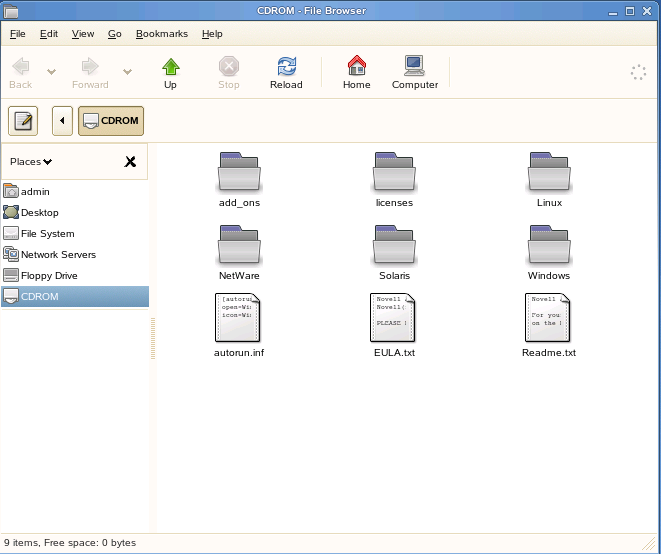
Task: Open the Go menu
Action: (115, 34)
